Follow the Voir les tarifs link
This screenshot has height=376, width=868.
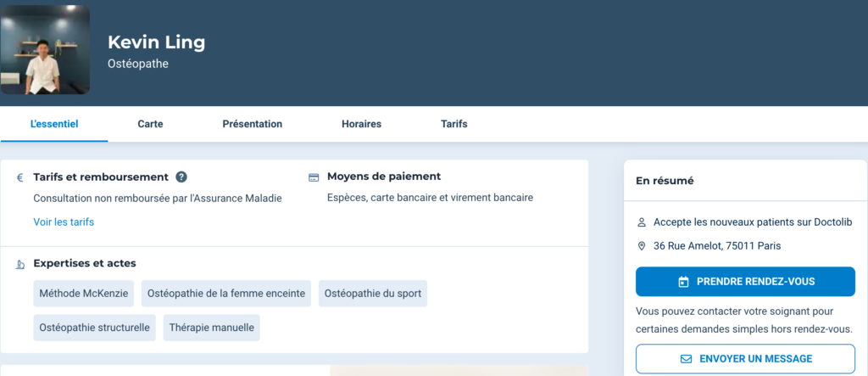point(64,222)
